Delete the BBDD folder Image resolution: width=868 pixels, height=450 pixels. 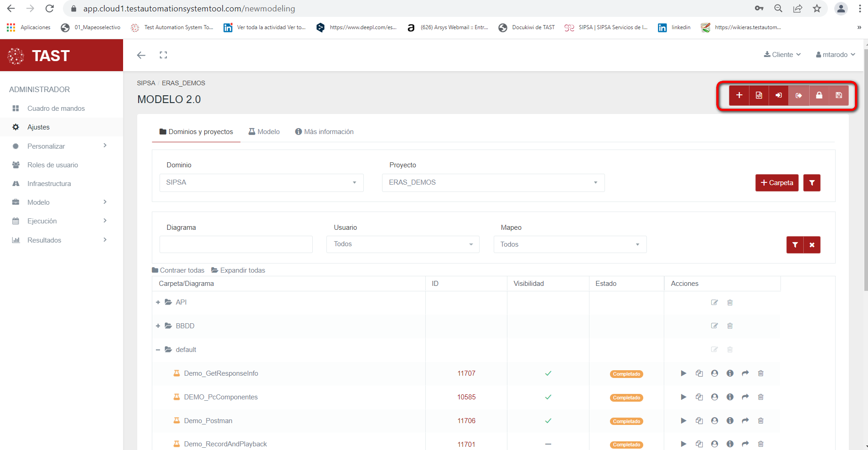pyautogui.click(x=730, y=326)
